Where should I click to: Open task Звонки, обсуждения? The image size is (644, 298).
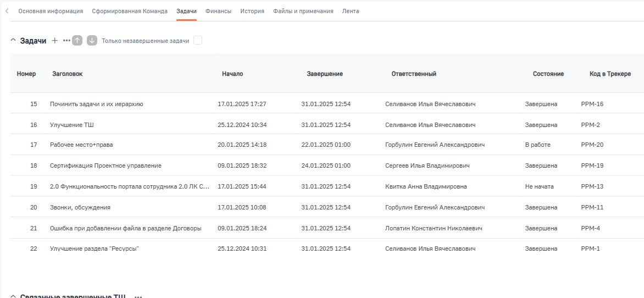80,208
